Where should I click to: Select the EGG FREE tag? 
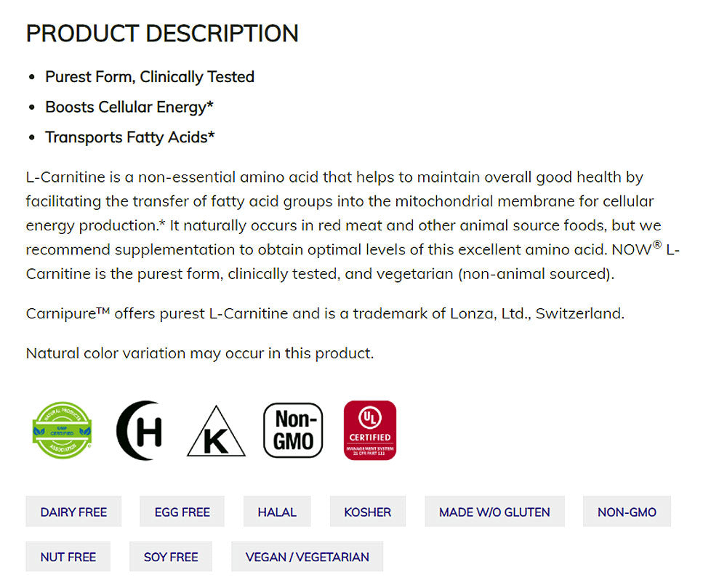182,512
